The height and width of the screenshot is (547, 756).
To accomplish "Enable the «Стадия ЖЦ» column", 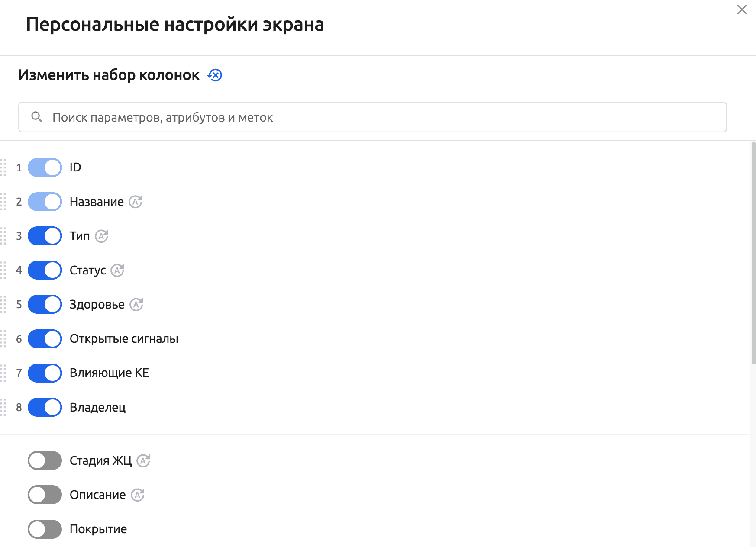I will point(45,461).
